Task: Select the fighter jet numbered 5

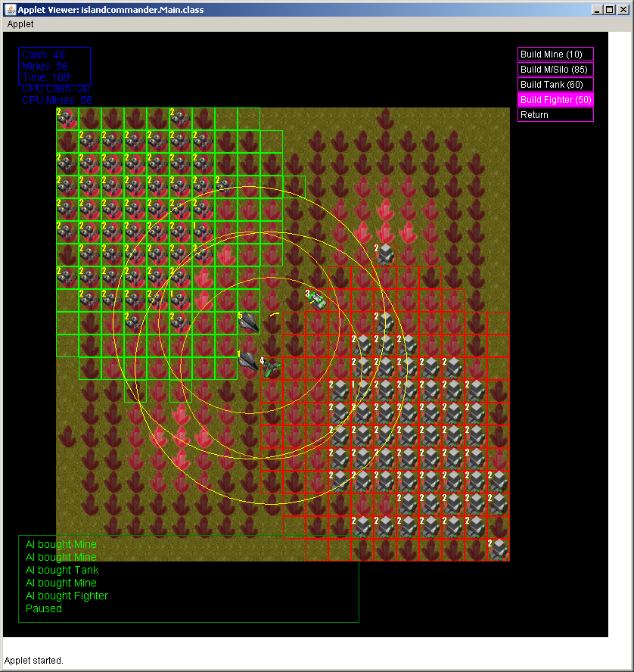Action: click(249, 322)
